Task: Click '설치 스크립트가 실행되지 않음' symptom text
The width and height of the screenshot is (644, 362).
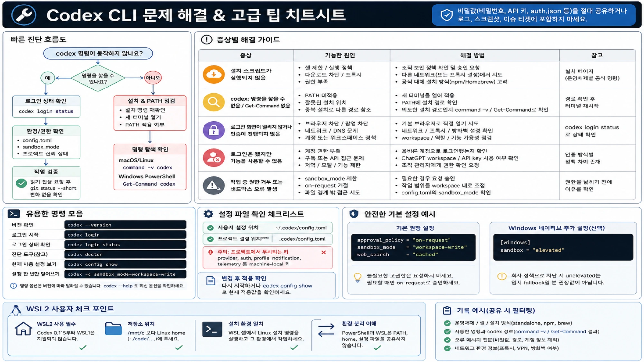Action: [x=251, y=74]
